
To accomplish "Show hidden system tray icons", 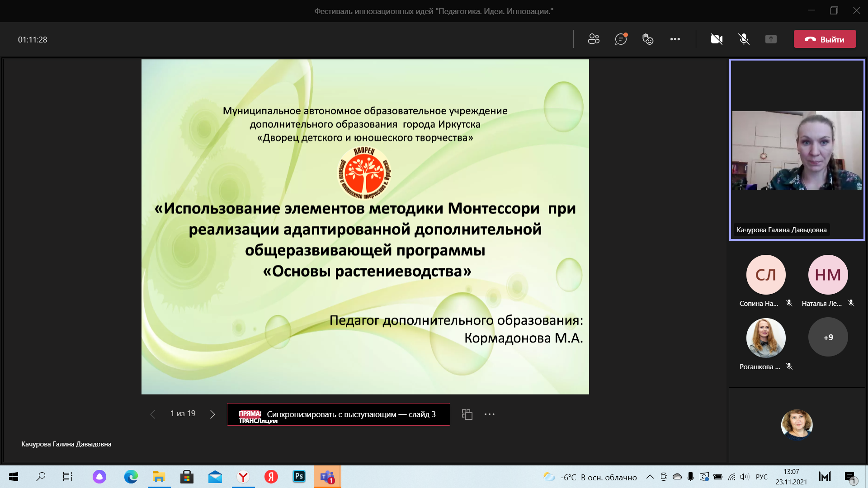I will point(650,477).
